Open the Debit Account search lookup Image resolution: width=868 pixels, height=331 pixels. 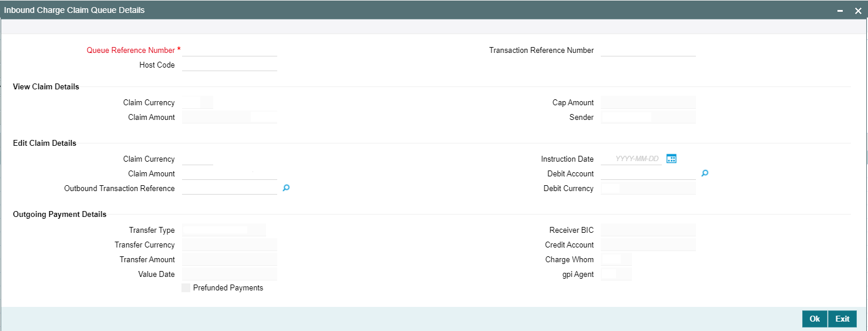coord(705,173)
